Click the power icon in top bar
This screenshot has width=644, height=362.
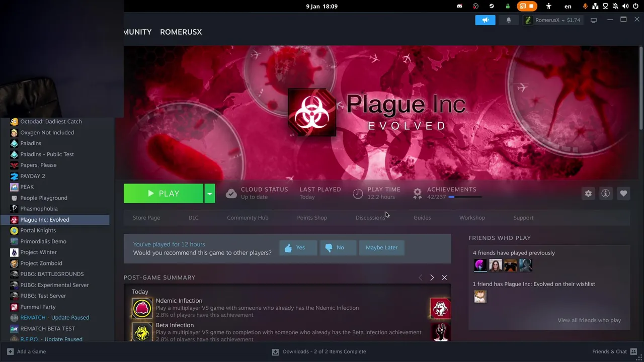(635, 6)
